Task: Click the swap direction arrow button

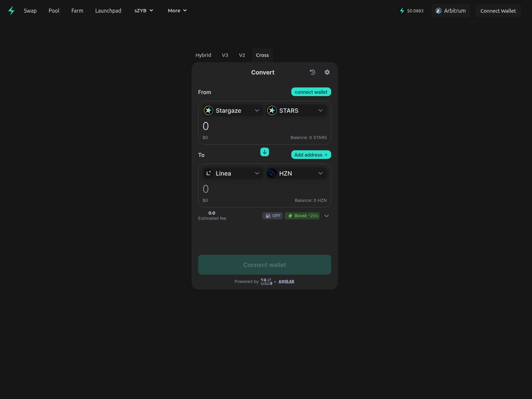Action: click(265, 152)
